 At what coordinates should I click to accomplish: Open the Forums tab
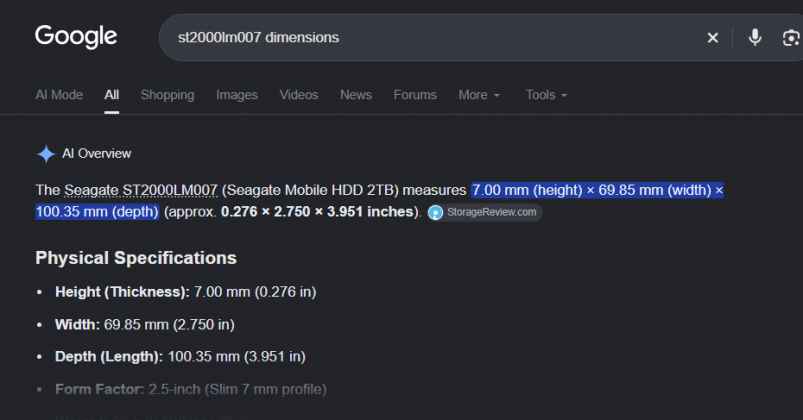click(415, 95)
